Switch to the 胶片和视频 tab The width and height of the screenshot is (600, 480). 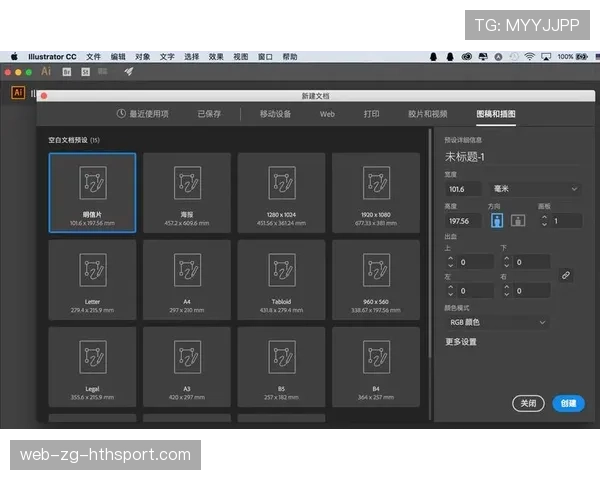(x=427, y=114)
